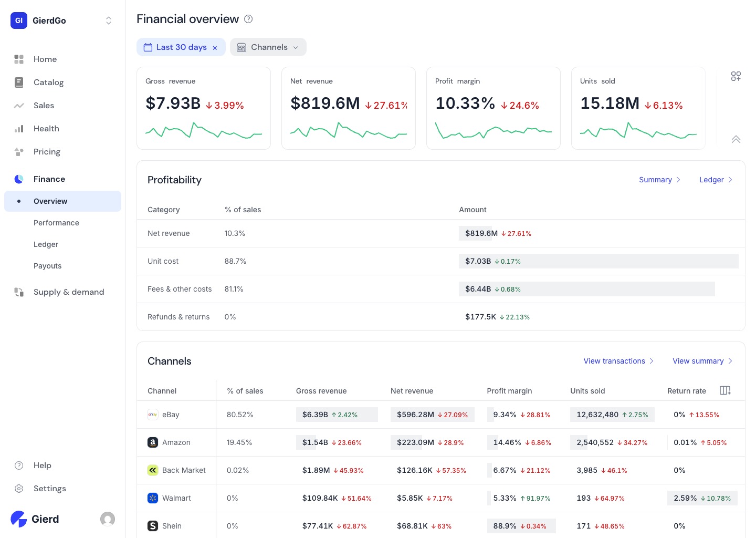Select the Last 30 days date filter

pyautogui.click(x=181, y=47)
